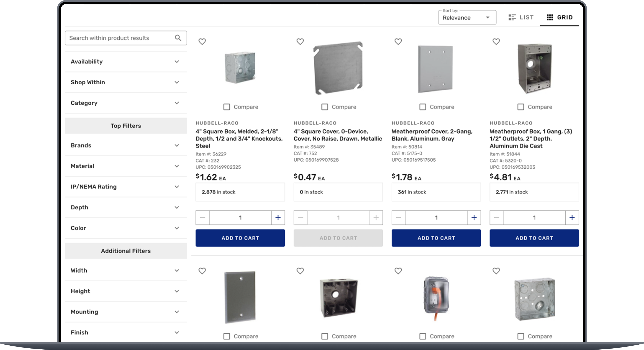
Task: Click the search magnifier icon in product search
Action: pyautogui.click(x=178, y=38)
